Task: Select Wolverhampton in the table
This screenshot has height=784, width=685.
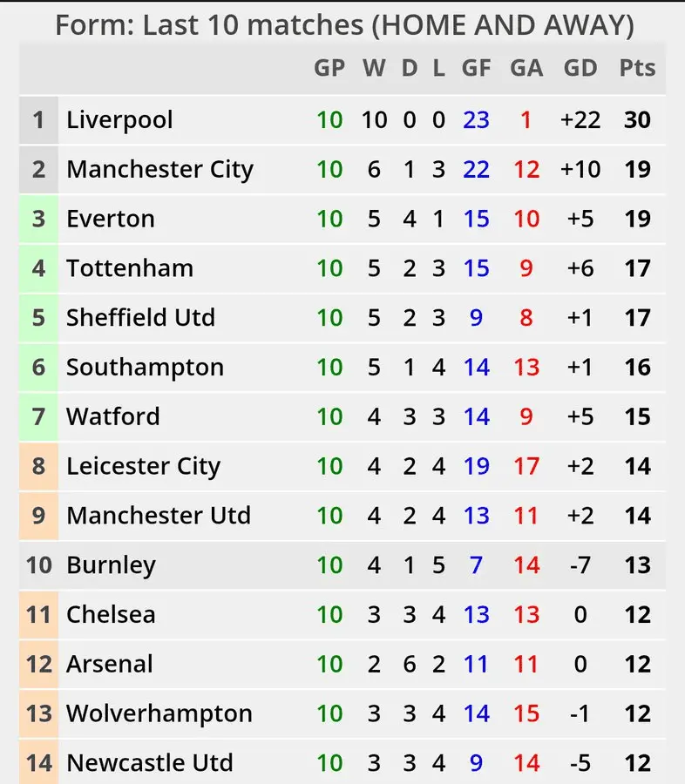Action: tap(159, 713)
